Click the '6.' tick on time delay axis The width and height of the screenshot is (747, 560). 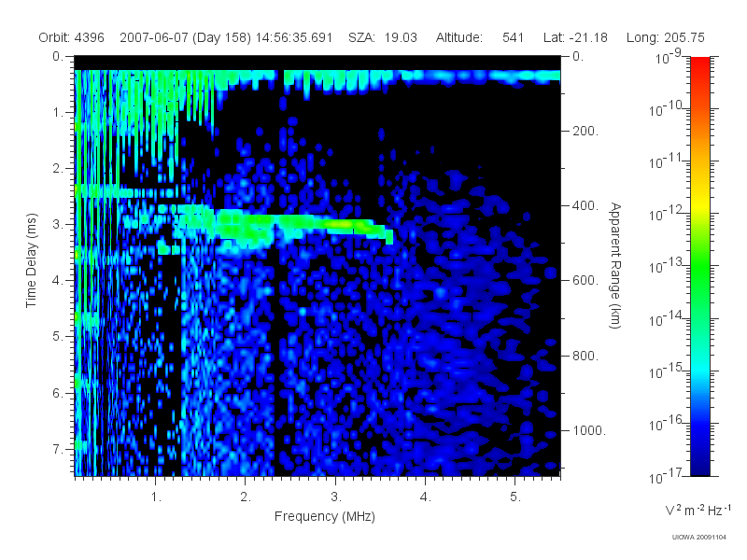click(x=58, y=393)
